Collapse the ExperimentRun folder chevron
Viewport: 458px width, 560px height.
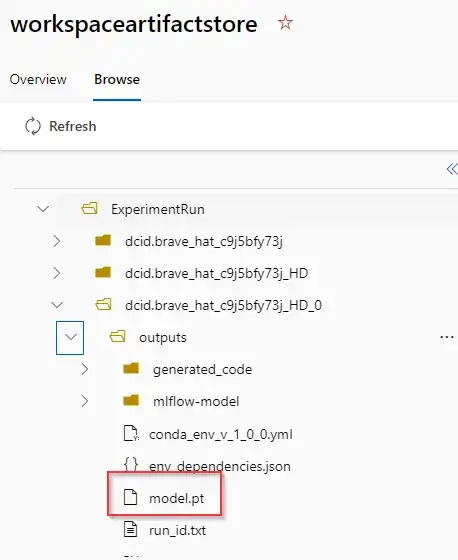(x=43, y=209)
